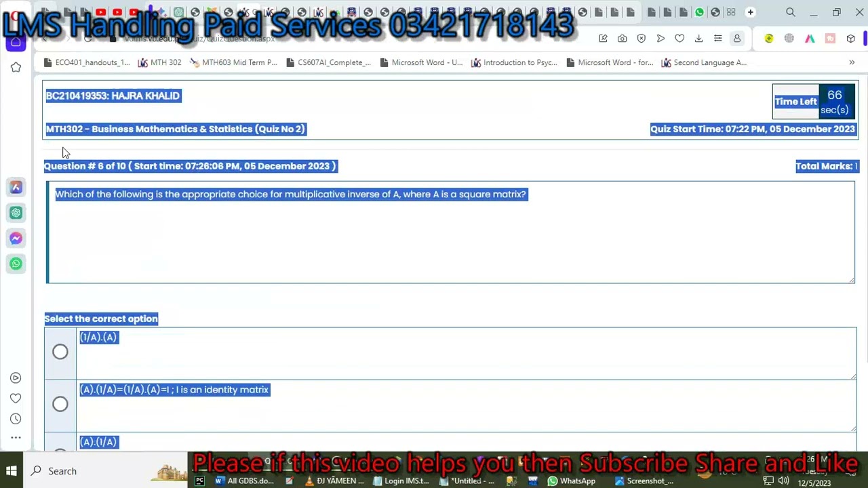Open the sidebar heart pinboards icon
The width and height of the screenshot is (868, 488).
16,399
